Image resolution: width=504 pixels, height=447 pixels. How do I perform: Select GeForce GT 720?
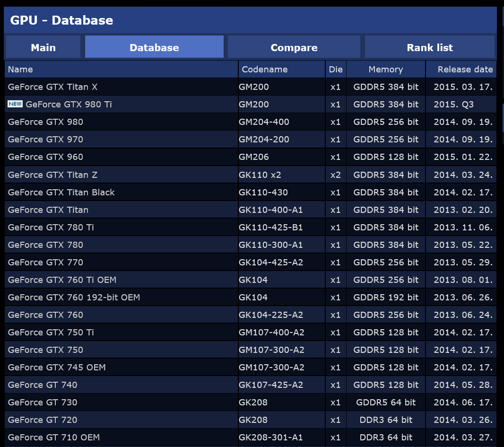click(43, 420)
